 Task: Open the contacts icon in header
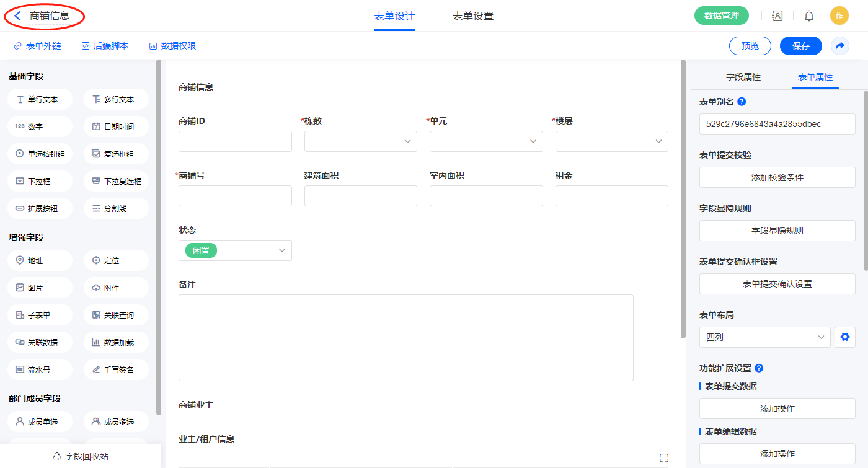pyautogui.click(x=777, y=16)
